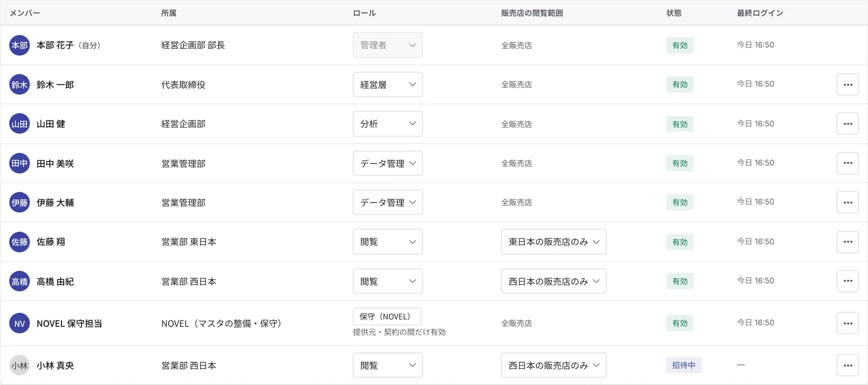Click the 高橋 avatar icon
Screen dimensions: 868x385
pos(20,281)
